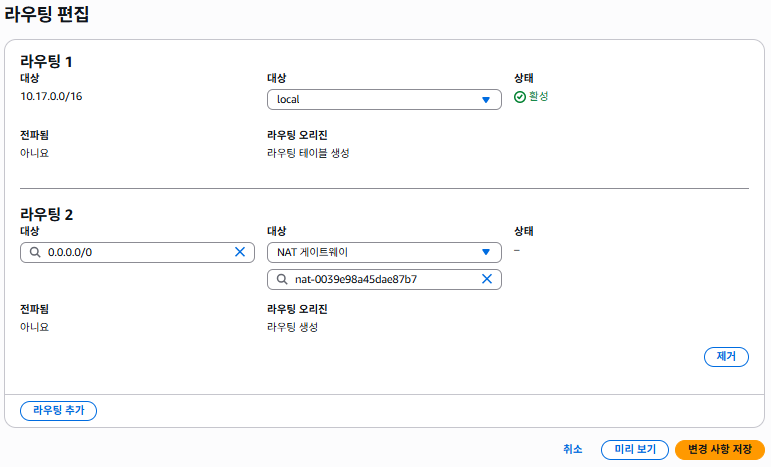The height and width of the screenshot is (467, 771).
Task: Clear the 0.0.0.0/0 destination field
Action: click(240, 252)
